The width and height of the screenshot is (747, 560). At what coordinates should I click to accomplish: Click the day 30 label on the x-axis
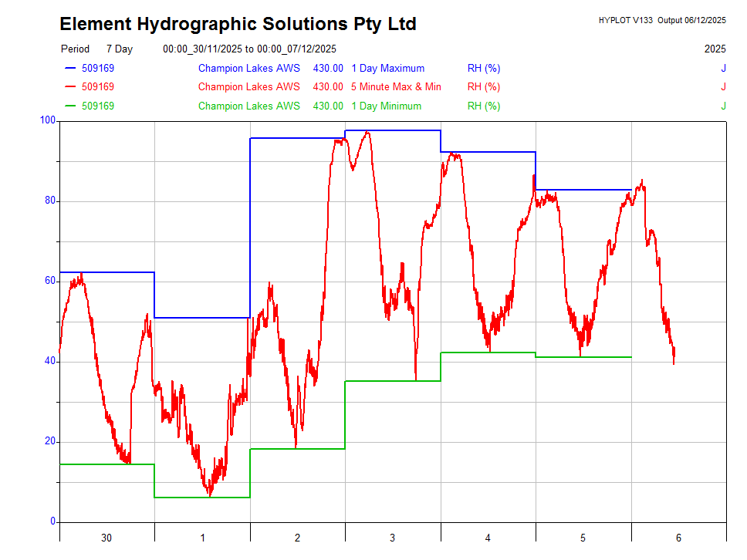click(106, 538)
